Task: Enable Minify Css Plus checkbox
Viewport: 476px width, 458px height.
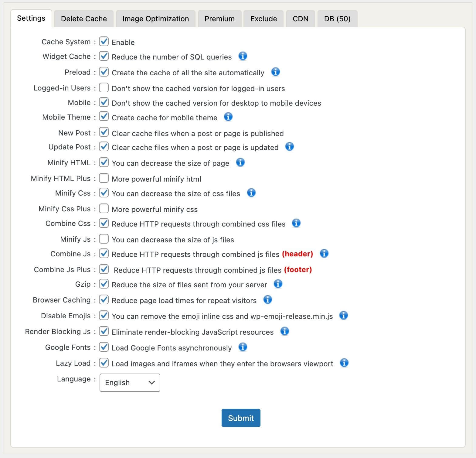Action: click(x=104, y=208)
